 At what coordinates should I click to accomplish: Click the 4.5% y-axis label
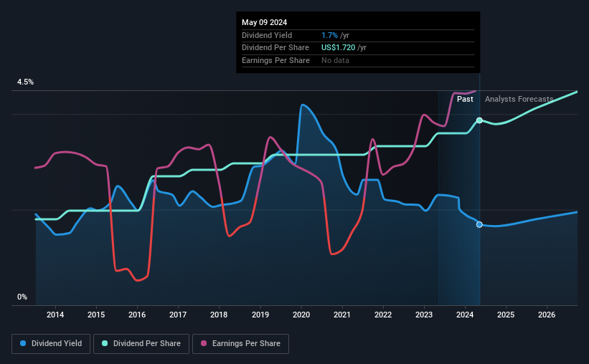pyautogui.click(x=25, y=82)
